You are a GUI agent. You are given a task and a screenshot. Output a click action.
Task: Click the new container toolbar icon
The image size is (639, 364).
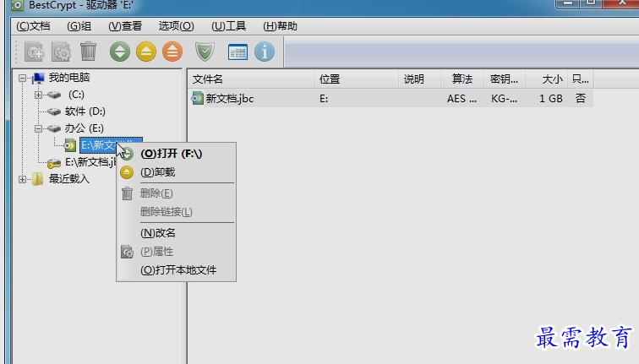coord(34,52)
